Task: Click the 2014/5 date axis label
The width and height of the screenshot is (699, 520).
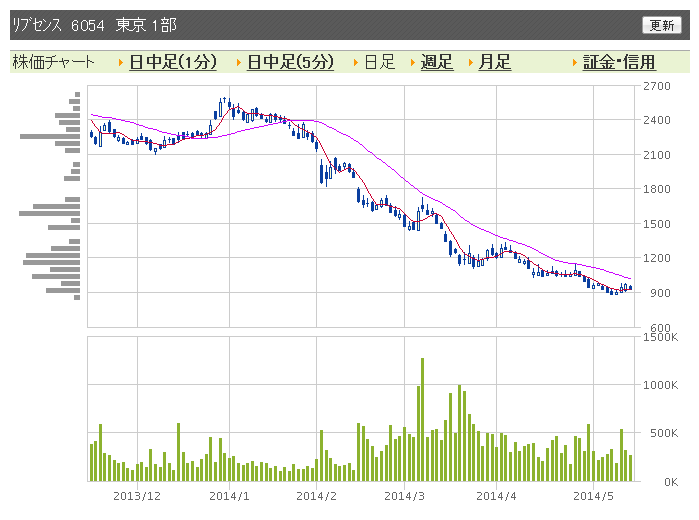Action: 593,496
